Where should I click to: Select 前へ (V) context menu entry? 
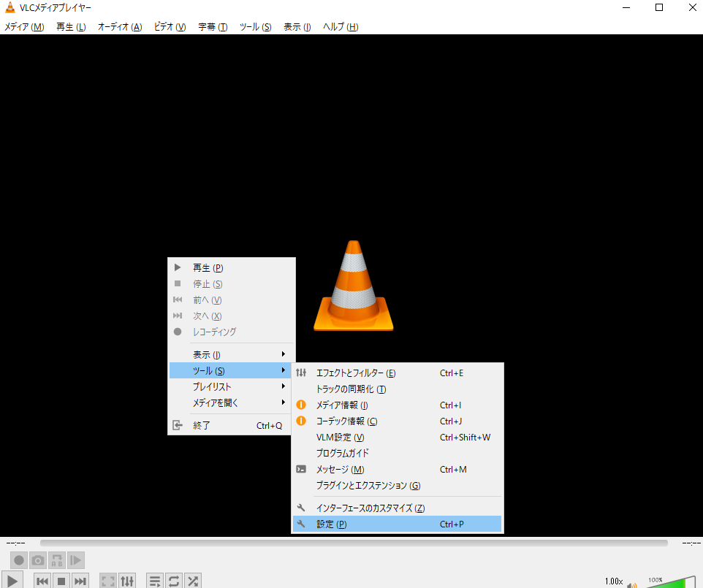231,299
